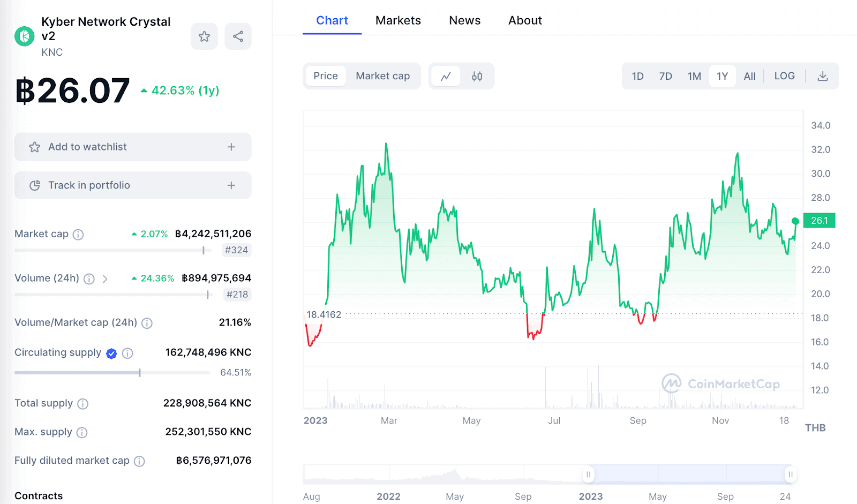Toggle chart to Market cap mode

click(x=382, y=76)
